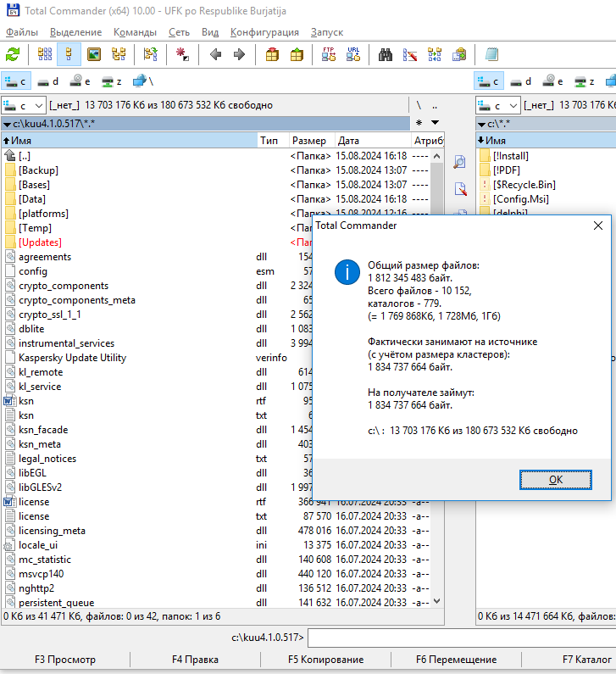Switch to thumbnail view in toolbar
616x674 pixels.
pyautogui.click(x=94, y=55)
